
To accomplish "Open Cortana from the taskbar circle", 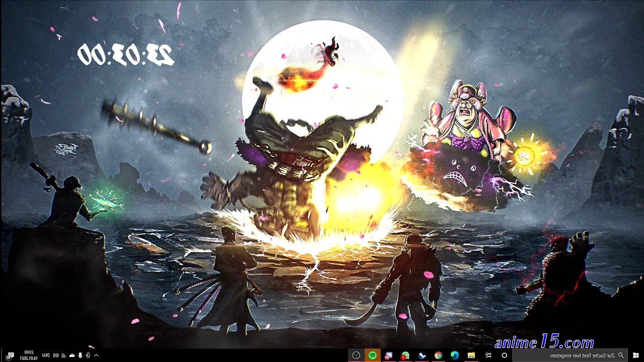I will (505, 355).
